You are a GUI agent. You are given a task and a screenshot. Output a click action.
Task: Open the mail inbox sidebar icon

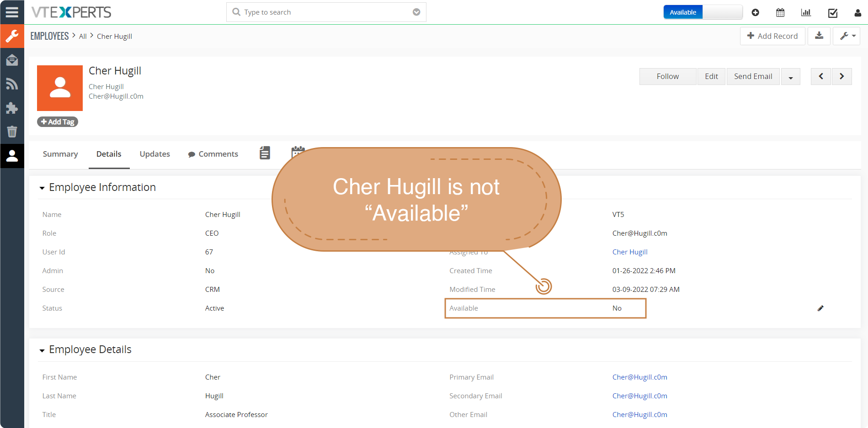coord(12,60)
